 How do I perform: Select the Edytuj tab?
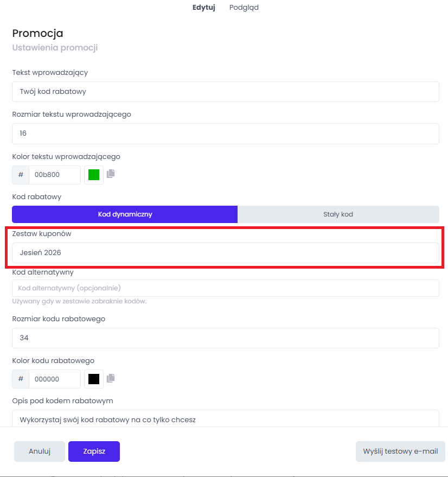point(204,7)
